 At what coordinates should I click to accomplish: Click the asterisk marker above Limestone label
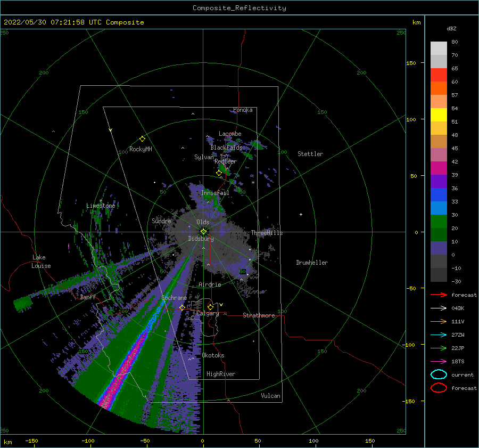pyautogui.click(x=101, y=201)
